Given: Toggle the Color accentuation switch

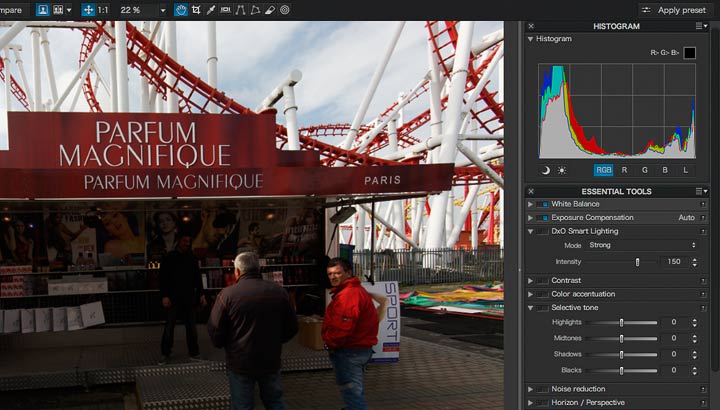Looking at the screenshot, I should 543,294.
